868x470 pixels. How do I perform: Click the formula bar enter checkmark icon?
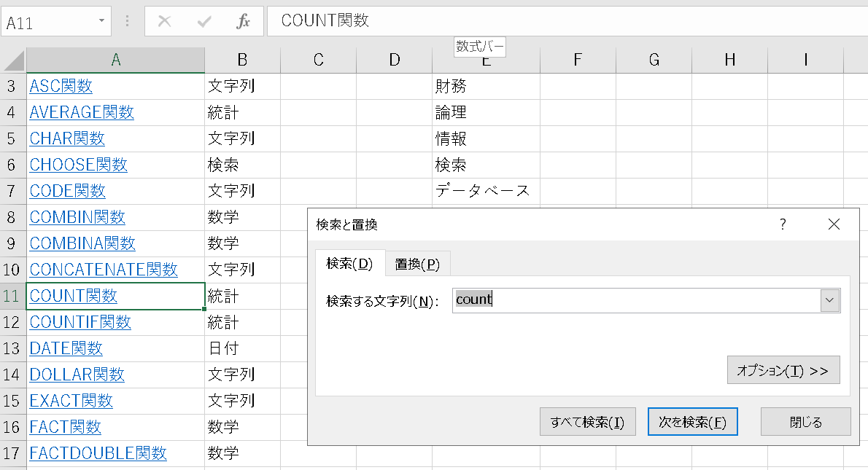204,22
